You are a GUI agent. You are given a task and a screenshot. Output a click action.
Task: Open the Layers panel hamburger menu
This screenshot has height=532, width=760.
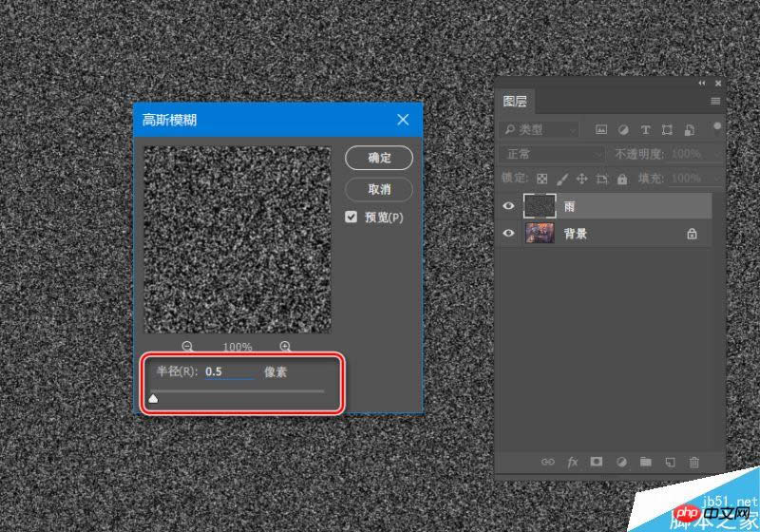pos(715,101)
